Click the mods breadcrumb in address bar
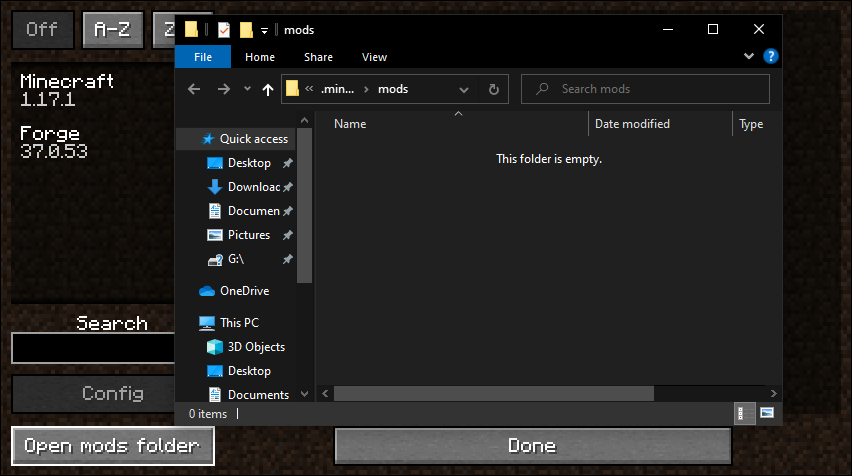The height and width of the screenshot is (476, 852). [x=393, y=89]
